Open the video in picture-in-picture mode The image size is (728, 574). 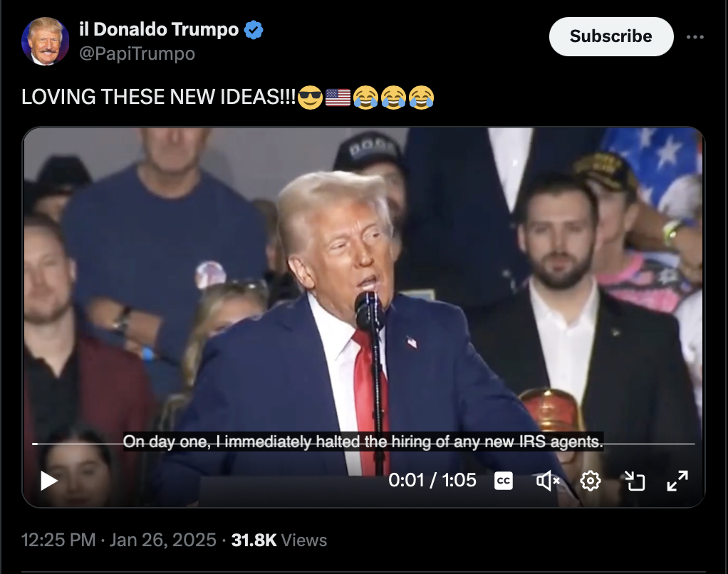point(635,481)
